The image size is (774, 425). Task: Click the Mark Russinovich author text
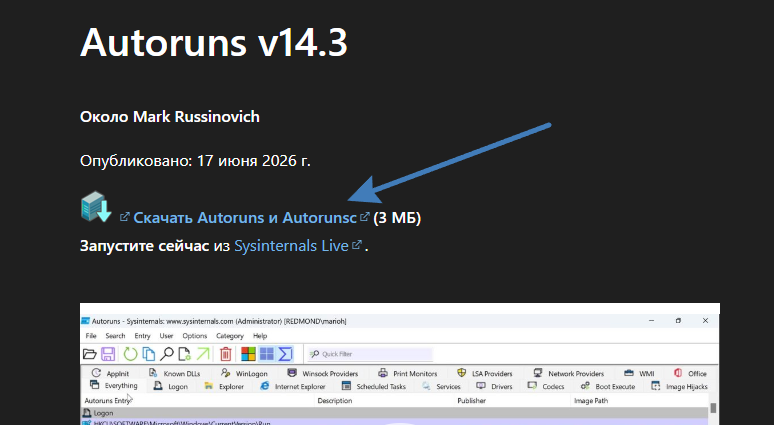pyautogui.click(x=196, y=117)
